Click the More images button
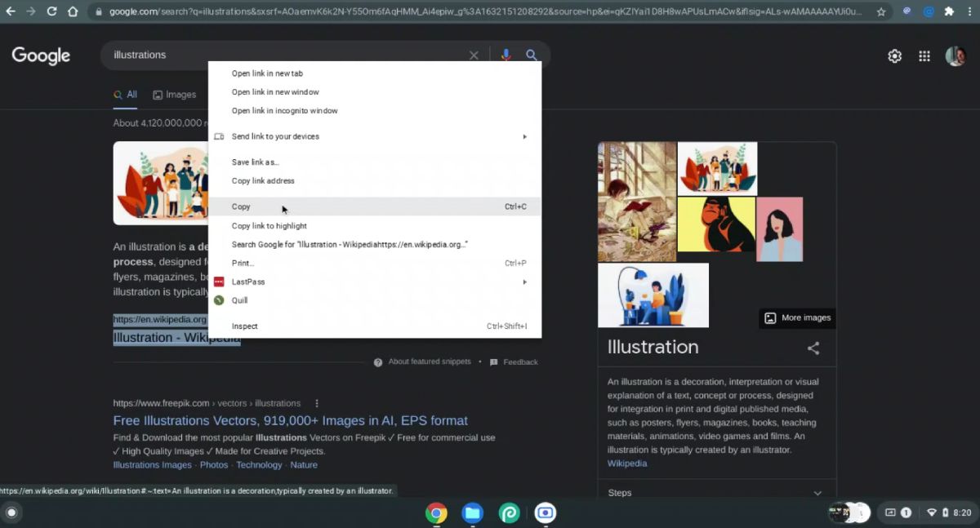Viewport: 980px width, 528px height. (x=796, y=317)
